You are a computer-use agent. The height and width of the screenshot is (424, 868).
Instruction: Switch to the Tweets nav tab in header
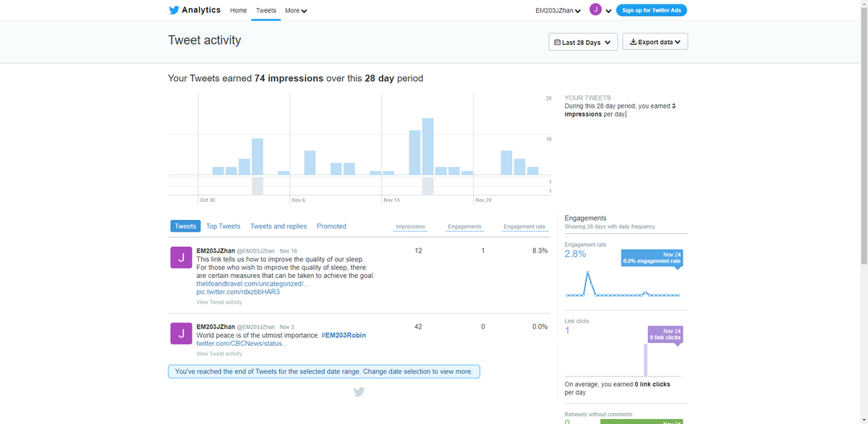coord(266,11)
